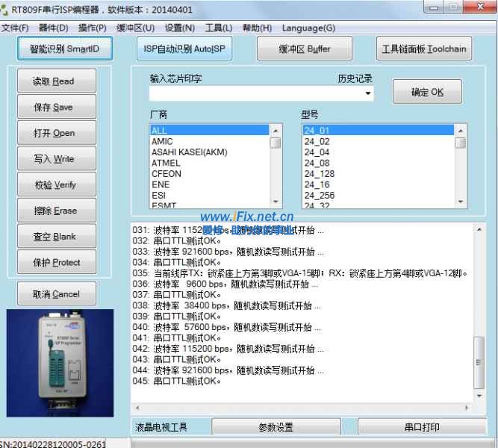The width and height of the screenshot is (498, 448).
Task: Open the 缓冲区 Buffer button
Action: [x=304, y=49]
